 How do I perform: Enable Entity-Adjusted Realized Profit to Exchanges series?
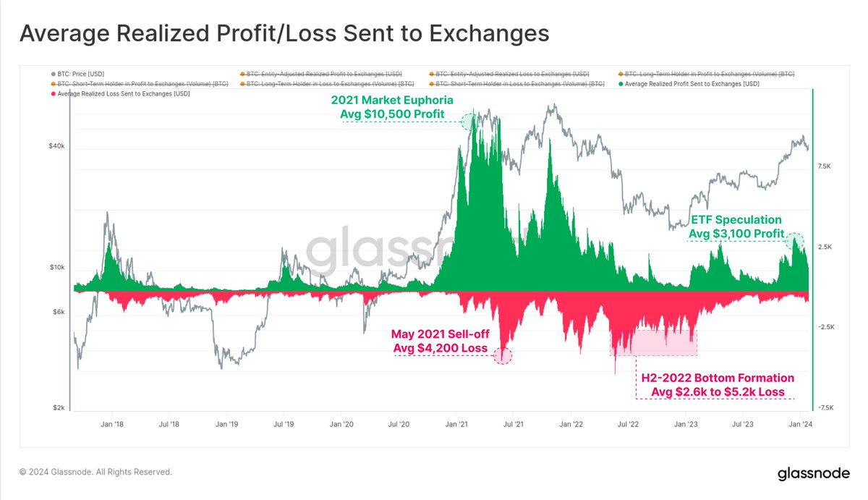[x=320, y=74]
